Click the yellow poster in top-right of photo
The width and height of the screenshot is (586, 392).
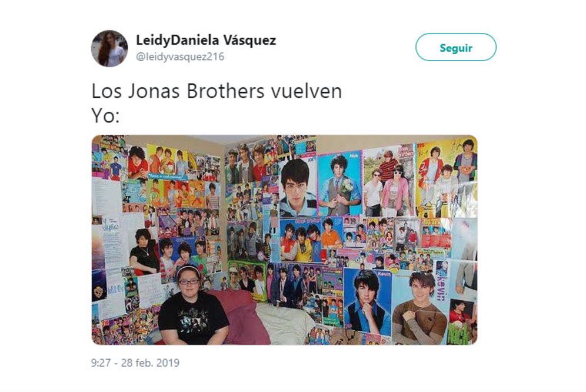(447, 177)
